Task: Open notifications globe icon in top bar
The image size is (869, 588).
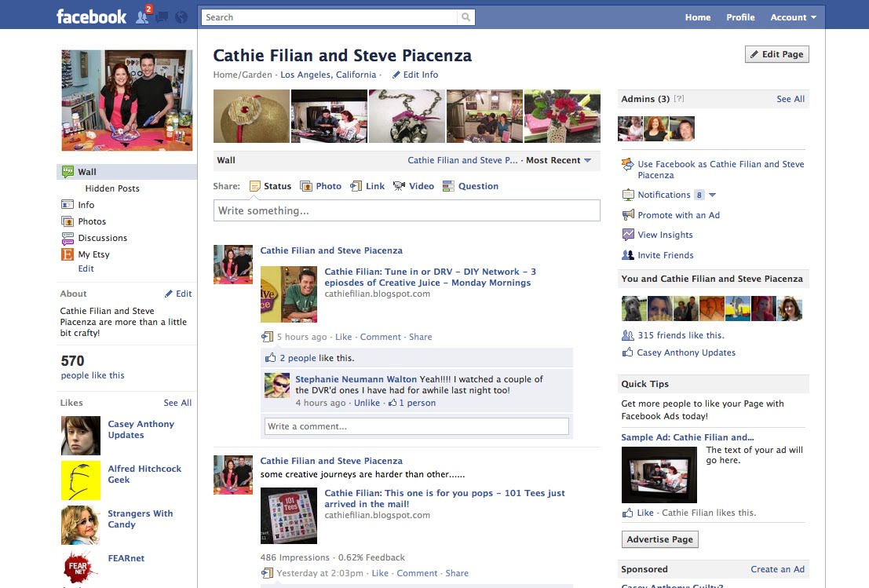Action: (181, 17)
